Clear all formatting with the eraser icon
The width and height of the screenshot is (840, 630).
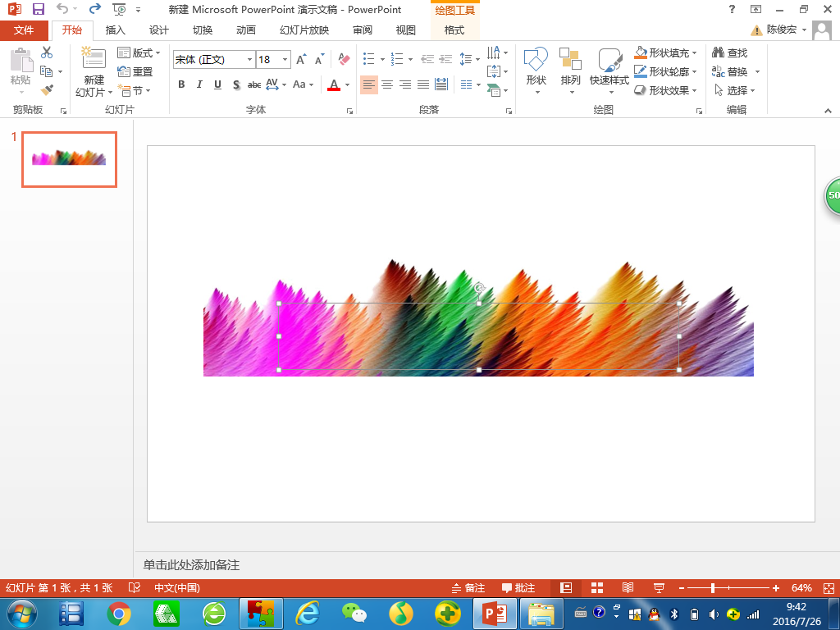point(344,59)
